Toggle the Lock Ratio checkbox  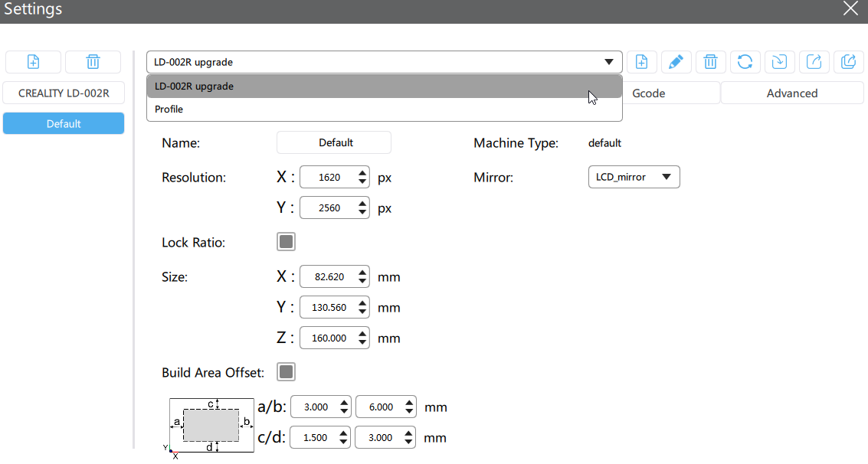pyautogui.click(x=286, y=242)
